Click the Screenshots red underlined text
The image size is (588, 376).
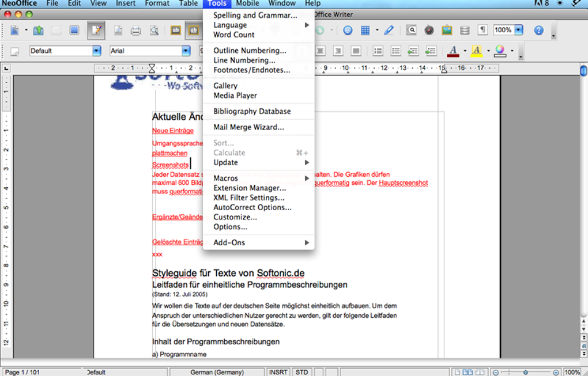pyautogui.click(x=170, y=165)
